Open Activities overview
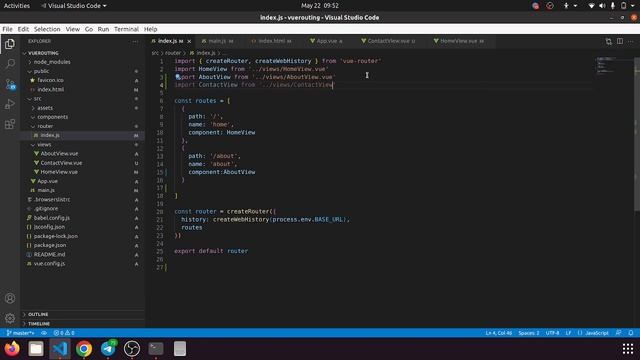Viewport: 640px width, 360px height. 17,6
